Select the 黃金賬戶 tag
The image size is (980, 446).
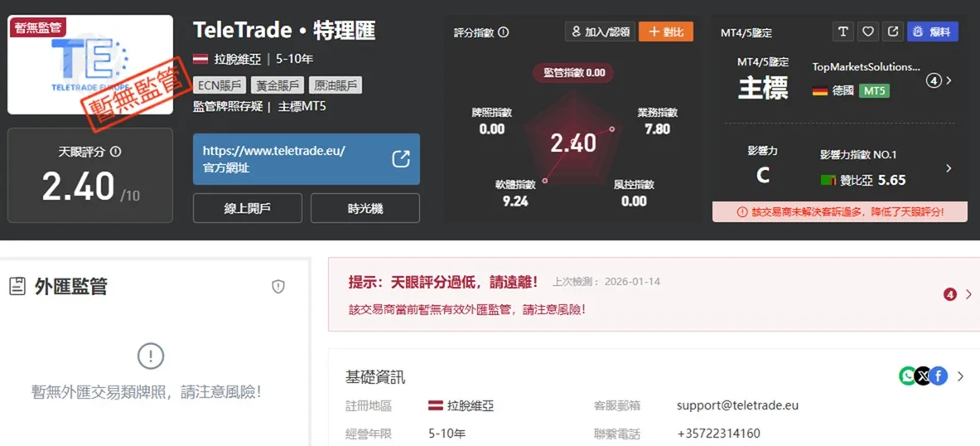[x=277, y=85]
